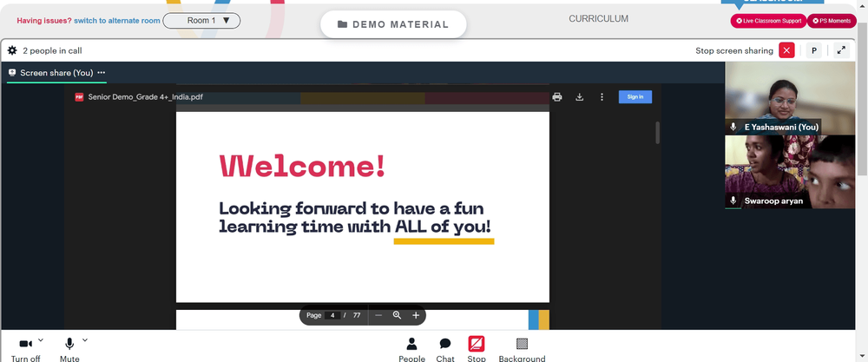The height and width of the screenshot is (362, 868).
Task: Click the magnifier zoom reset icon
Action: pyautogui.click(x=397, y=315)
